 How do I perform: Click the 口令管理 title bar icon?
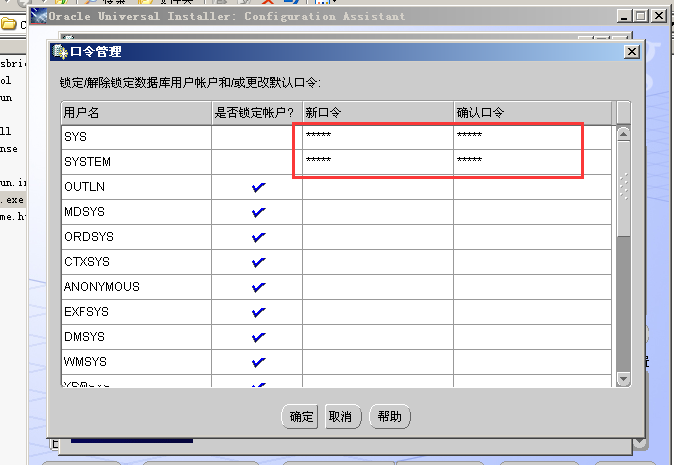(x=60, y=52)
